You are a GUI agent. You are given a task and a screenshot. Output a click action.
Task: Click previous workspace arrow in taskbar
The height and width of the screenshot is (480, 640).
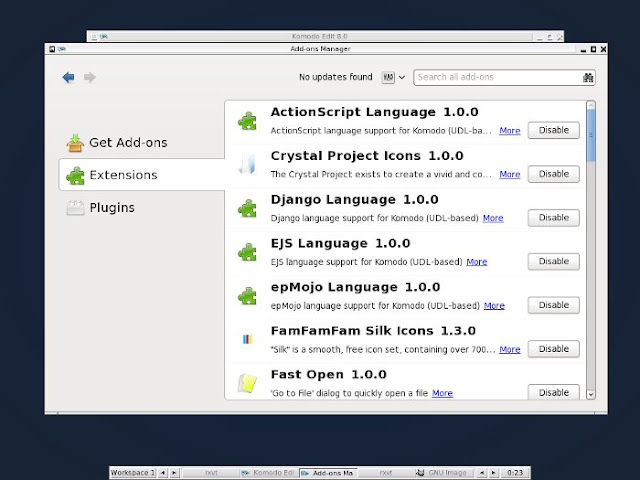[163, 473]
